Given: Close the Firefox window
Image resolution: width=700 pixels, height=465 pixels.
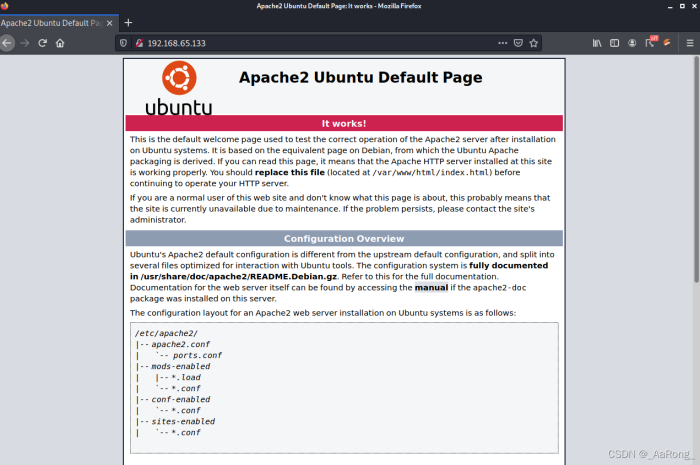Looking at the screenshot, I should click(x=695, y=6).
